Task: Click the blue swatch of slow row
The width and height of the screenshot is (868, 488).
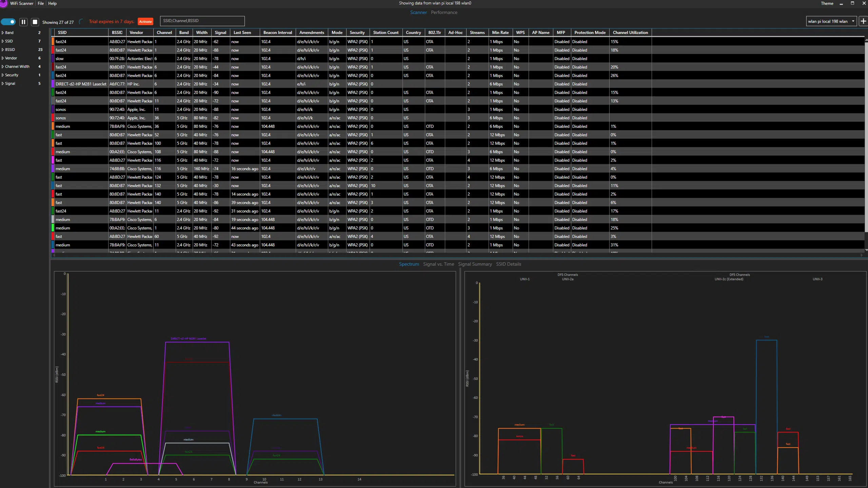Action: (53, 59)
